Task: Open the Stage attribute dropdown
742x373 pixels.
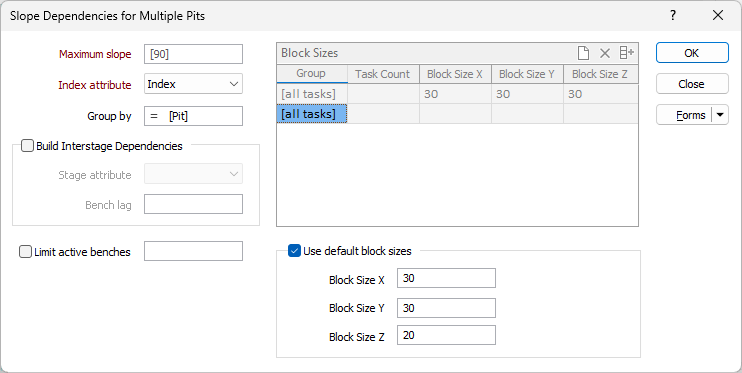Action: (194, 174)
